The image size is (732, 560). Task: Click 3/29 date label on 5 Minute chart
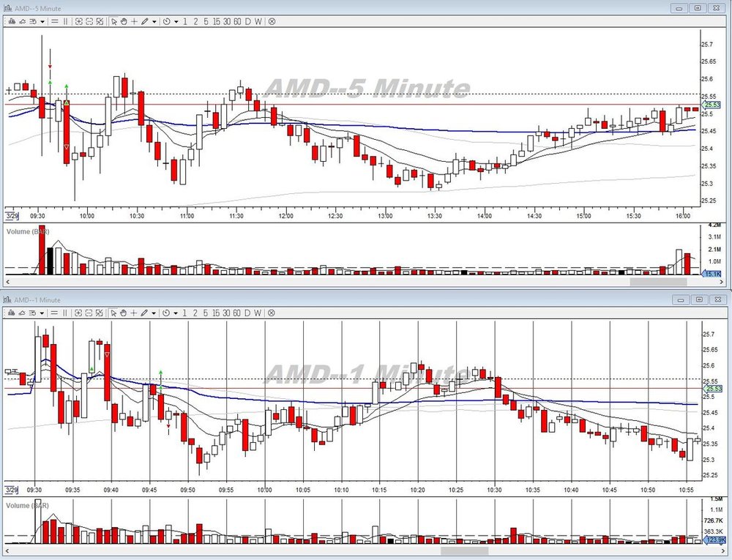click(12, 216)
